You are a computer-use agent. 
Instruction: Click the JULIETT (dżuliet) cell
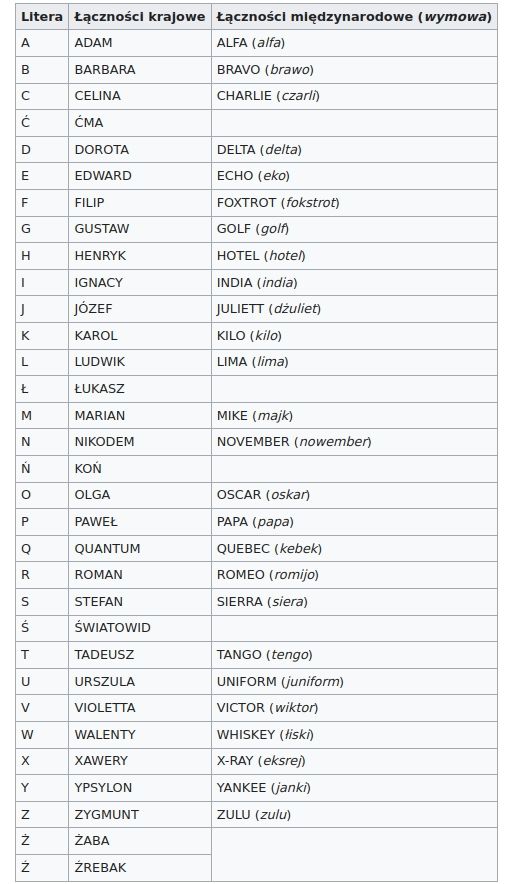click(x=354, y=308)
